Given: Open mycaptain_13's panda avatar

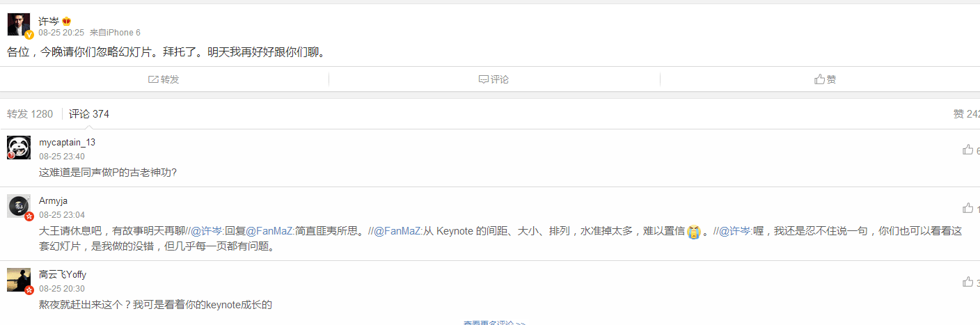Looking at the screenshot, I should click(x=19, y=148).
